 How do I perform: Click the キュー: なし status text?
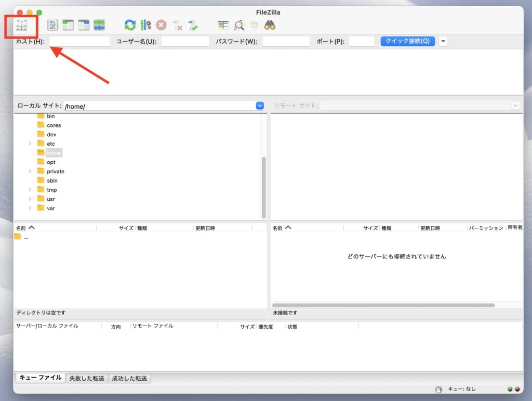point(461,389)
